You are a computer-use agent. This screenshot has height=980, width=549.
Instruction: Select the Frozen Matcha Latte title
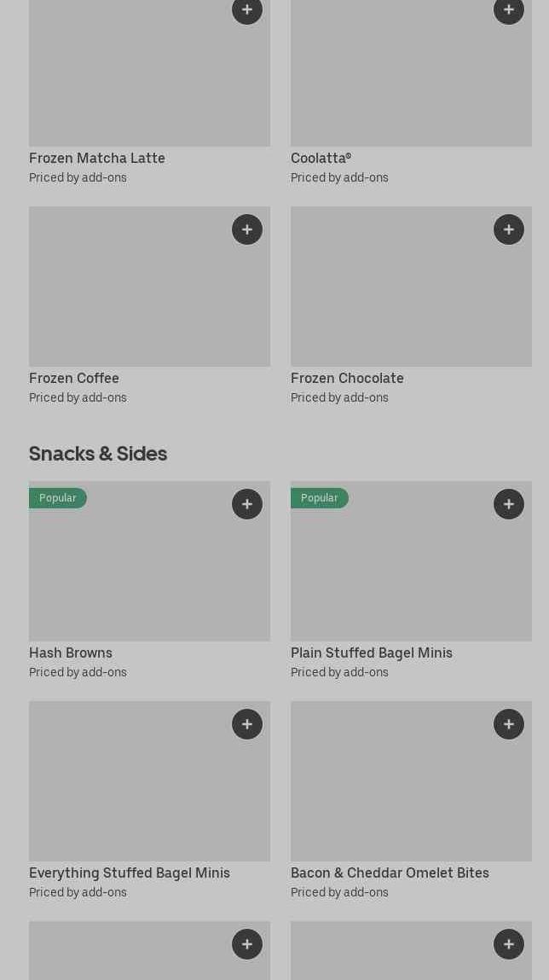[x=97, y=158]
